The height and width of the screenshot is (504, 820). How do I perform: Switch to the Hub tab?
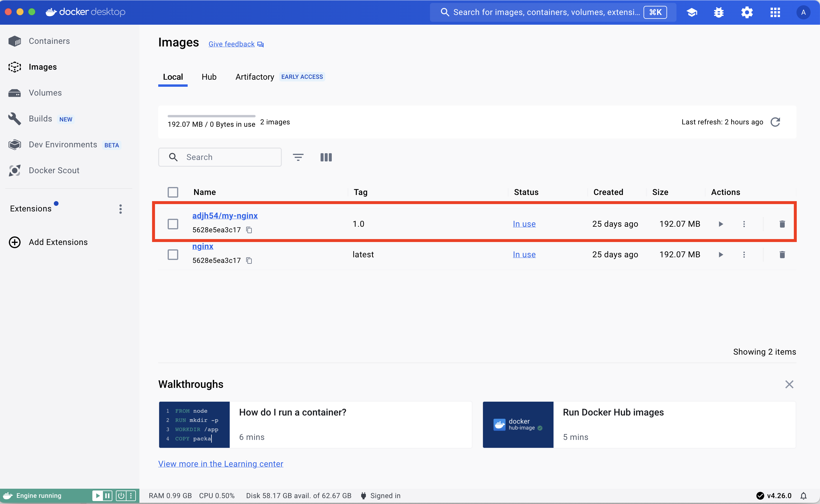[209, 77]
